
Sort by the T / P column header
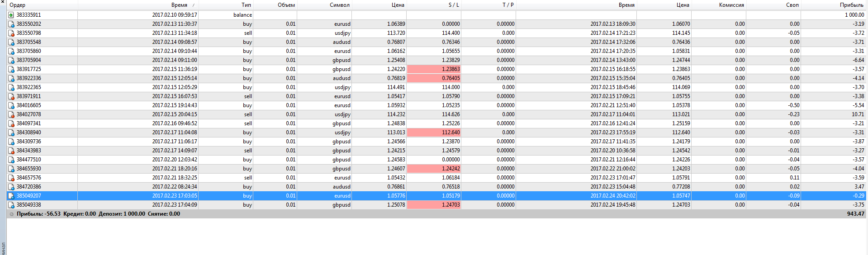click(x=489, y=5)
